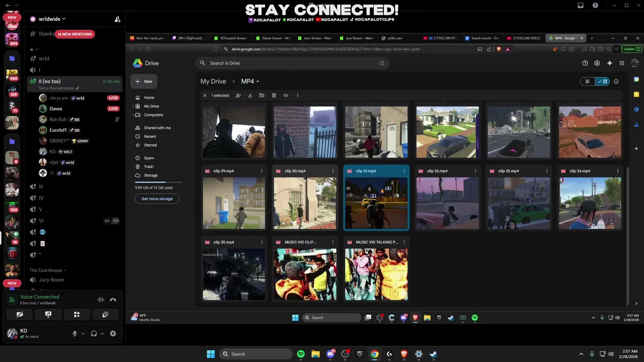Open Recent in Drive sidebar
The height and width of the screenshot is (362, 644).
pyautogui.click(x=150, y=136)
